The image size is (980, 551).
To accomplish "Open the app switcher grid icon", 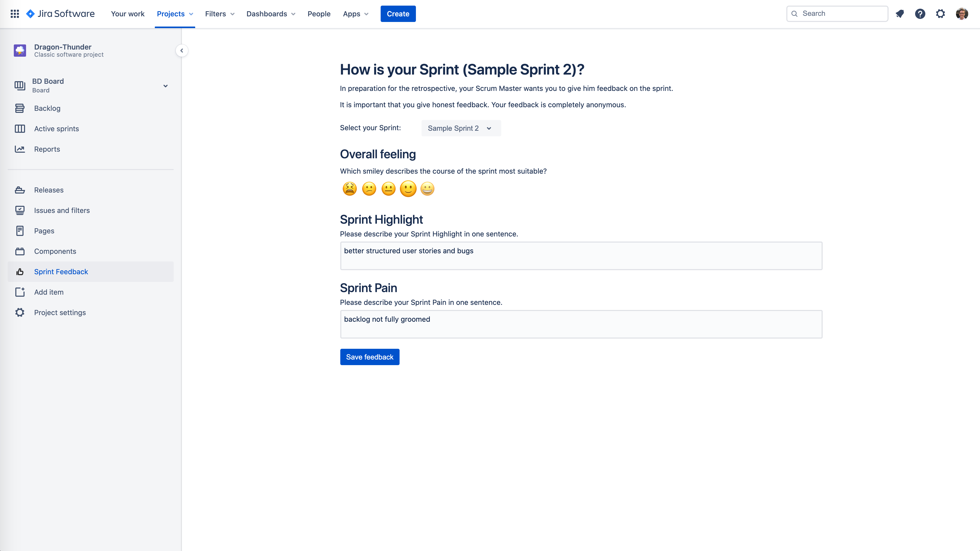I will pos(15,14).
